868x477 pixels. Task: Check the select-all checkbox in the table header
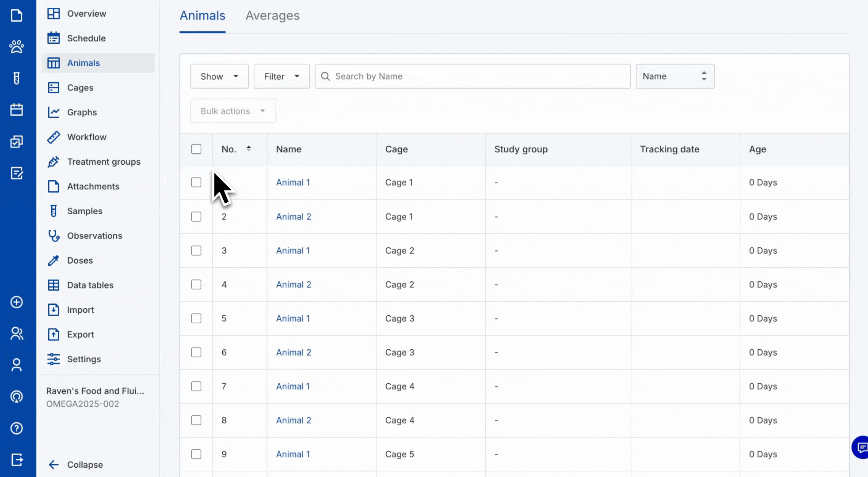click(x=196, y=149)
